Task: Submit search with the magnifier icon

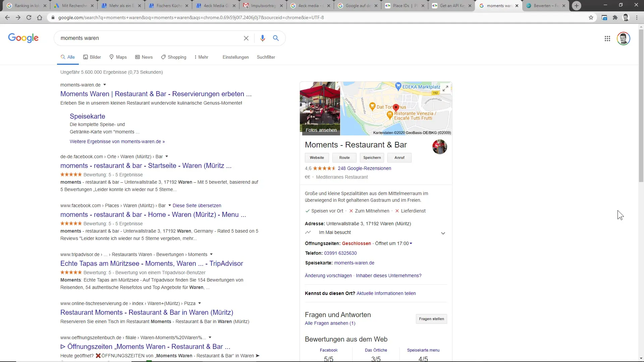Action: pyautogui.click(x=276, y=38)
